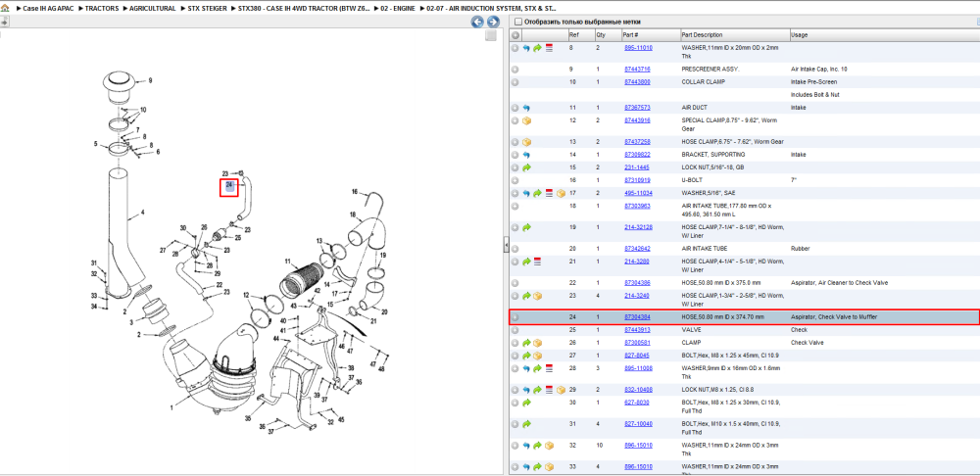Toggle the selection circle for Ref 16 row

[x=515, y=180]
